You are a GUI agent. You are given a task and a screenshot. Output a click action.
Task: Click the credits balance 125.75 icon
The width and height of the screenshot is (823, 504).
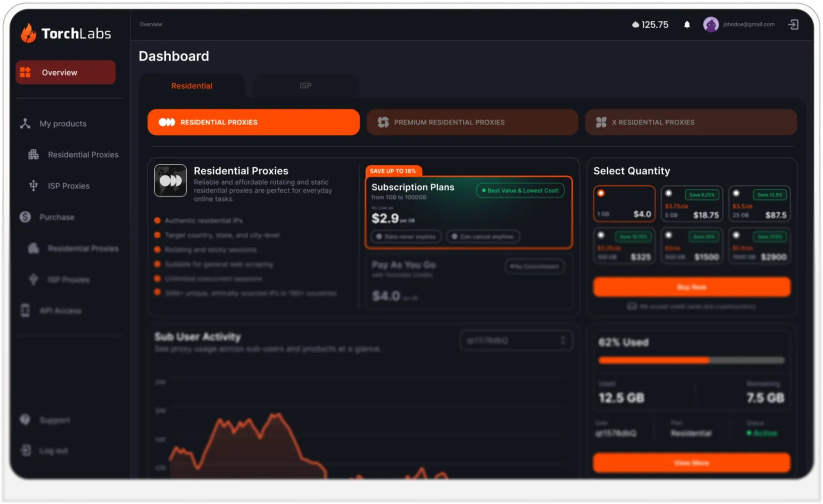coord(635,25)
